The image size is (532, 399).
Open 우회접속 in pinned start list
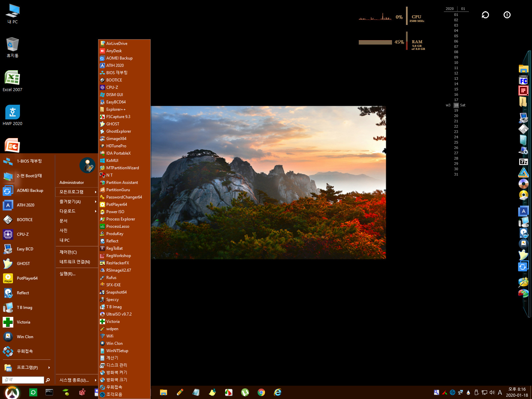coord(27,351)
